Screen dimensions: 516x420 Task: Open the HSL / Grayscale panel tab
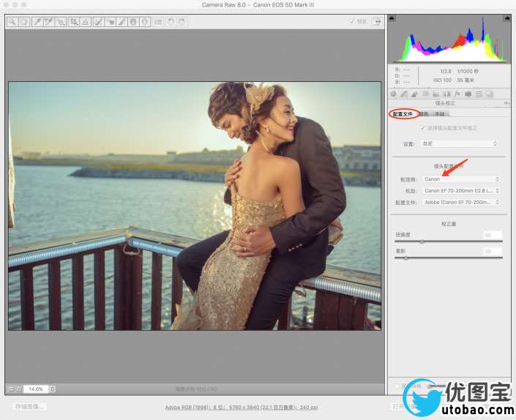coord(425,94)
